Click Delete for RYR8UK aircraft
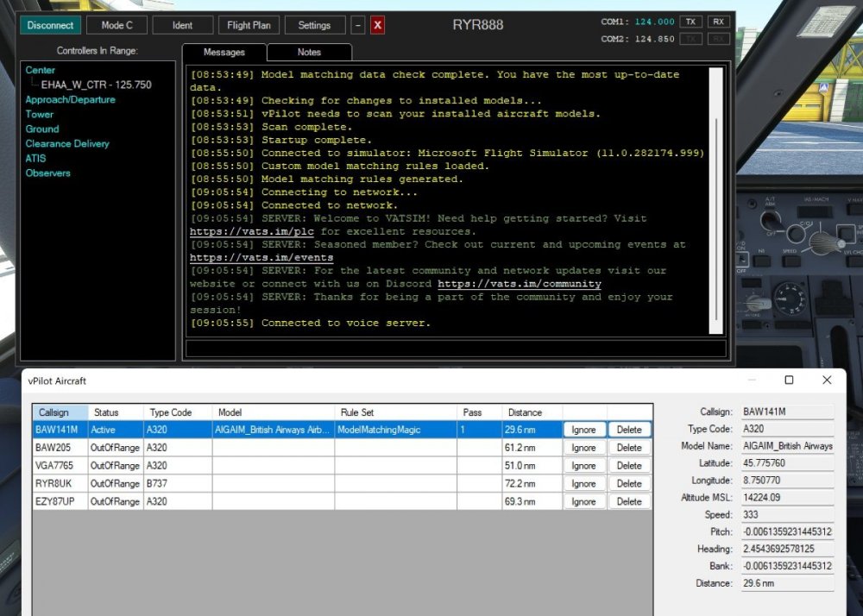 [x=629, y=484]
